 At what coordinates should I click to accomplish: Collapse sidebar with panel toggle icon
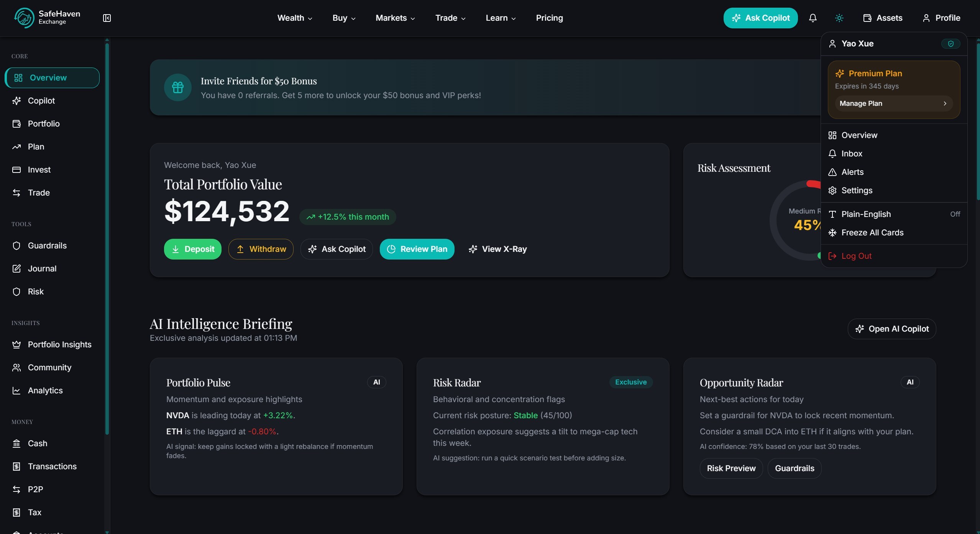pyautogui.click(x=107, y=18)
